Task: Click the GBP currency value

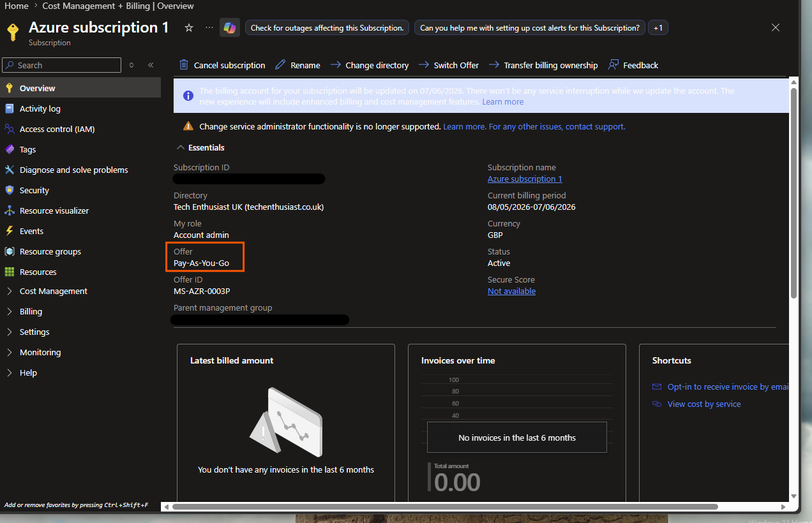Action: click(495, 235)
